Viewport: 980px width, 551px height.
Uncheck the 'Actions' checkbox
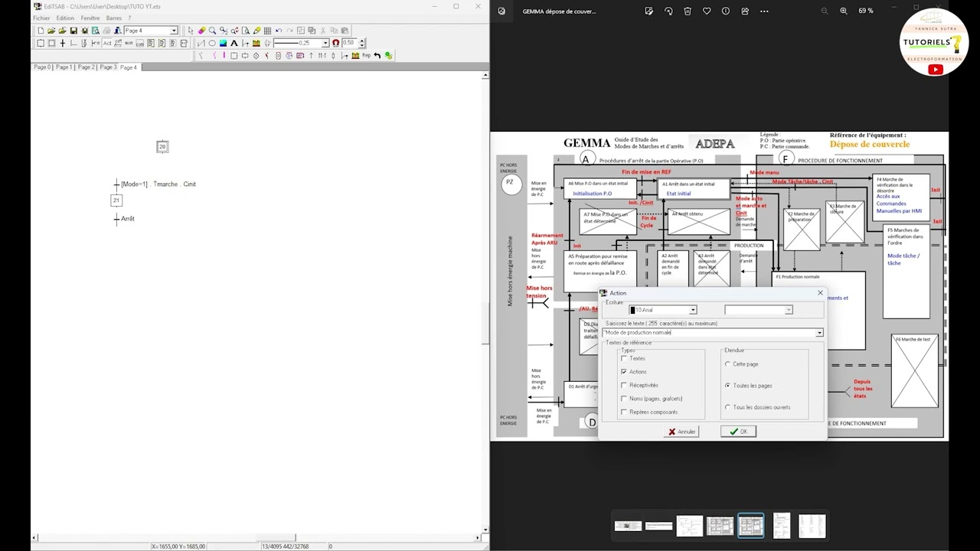[624, 371]
